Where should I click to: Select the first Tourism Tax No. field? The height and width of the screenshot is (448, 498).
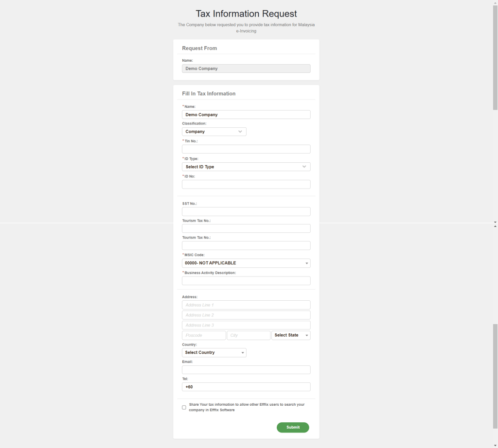click(246, 228)
